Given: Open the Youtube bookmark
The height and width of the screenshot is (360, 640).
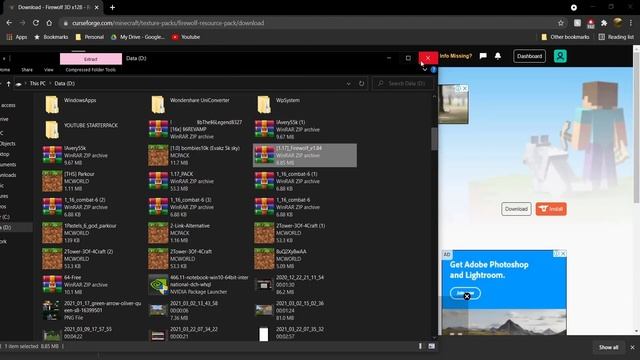Looking at the screenshot, I should pos(186,37).
